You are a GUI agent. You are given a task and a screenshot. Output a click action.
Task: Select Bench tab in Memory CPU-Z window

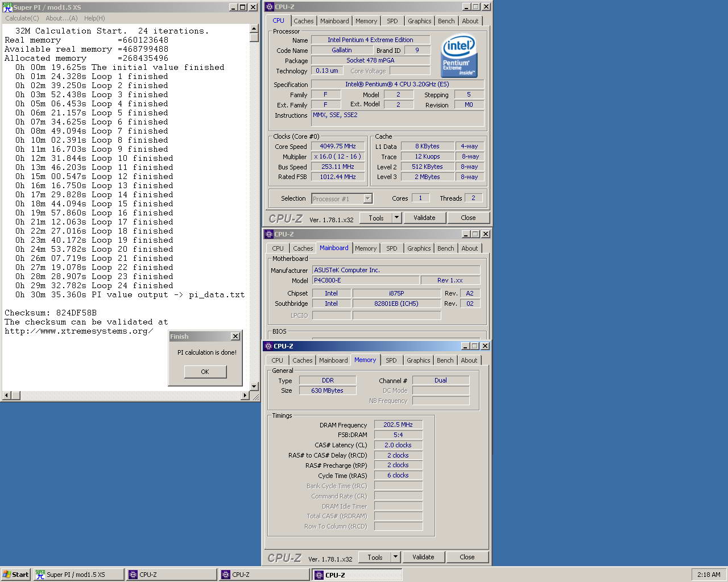[x=445, y=360]
